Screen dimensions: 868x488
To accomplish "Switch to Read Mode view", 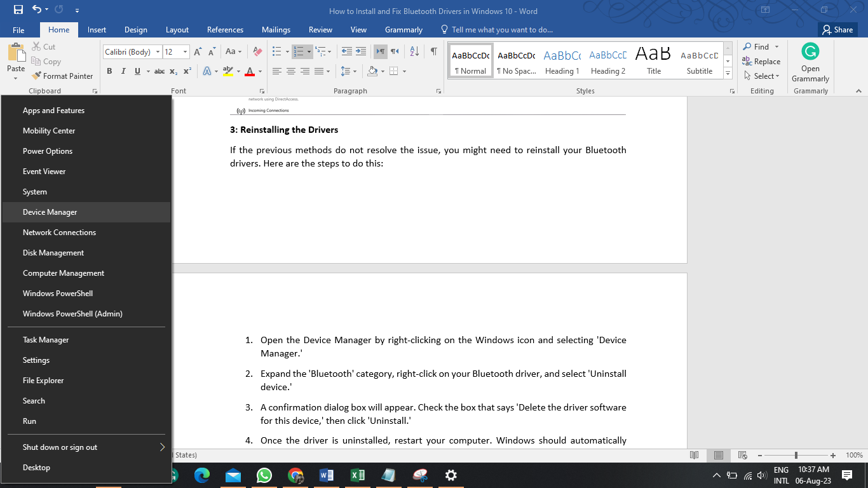I will click(x=695, y=456).
